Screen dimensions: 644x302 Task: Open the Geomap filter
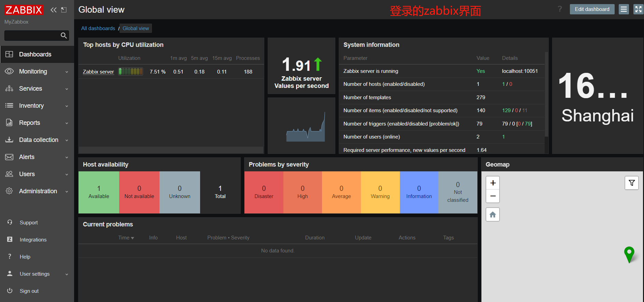[632, 183]
